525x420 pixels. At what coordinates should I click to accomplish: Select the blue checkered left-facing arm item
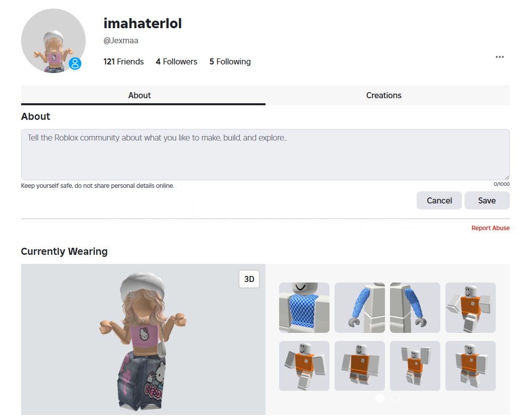click(x=360, y=307)
